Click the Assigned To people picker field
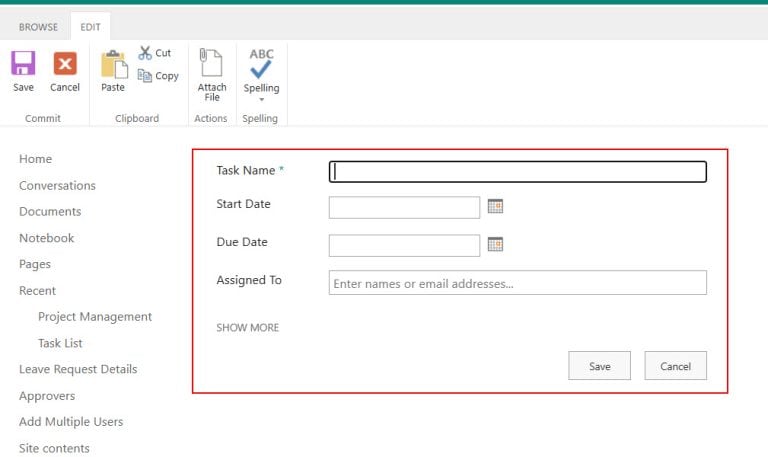The width and height of the screenshot is (768, 457). (x=518, y=283)
